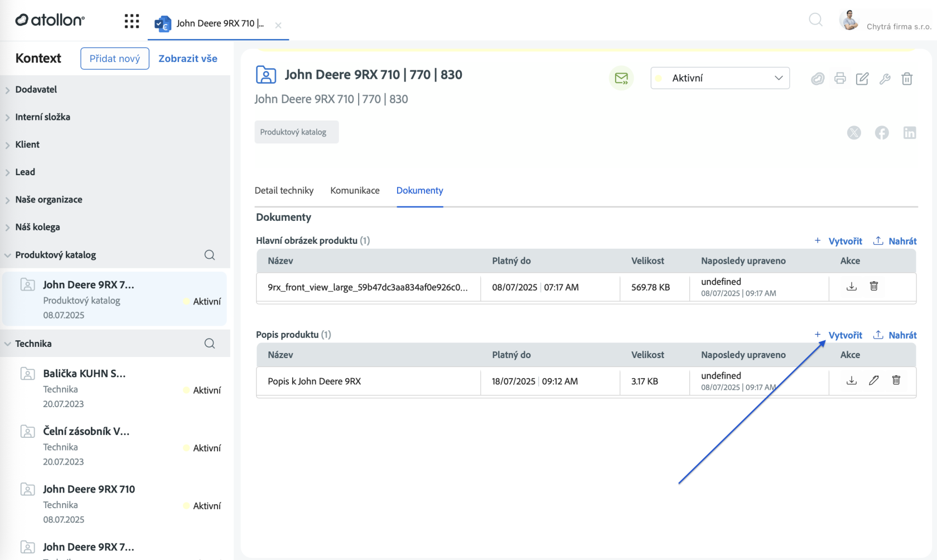Edit the record with pencil icon
The image size is (937, 560).
(862, 79)
